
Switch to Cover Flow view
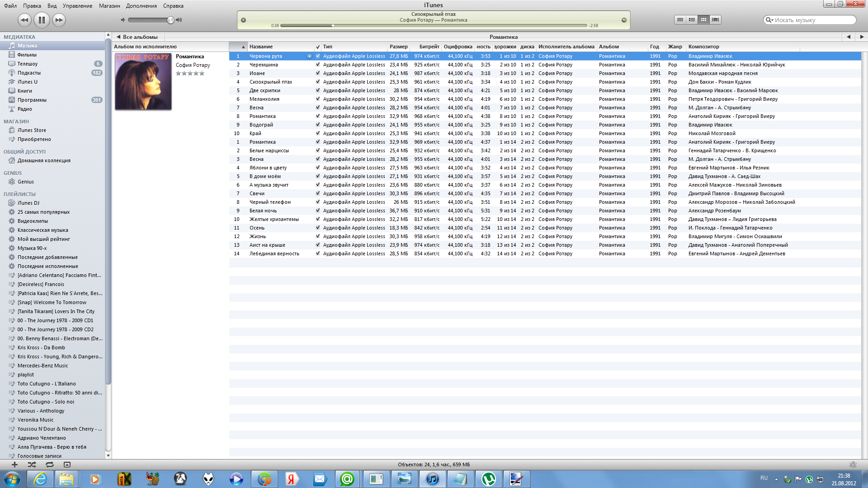[715, 20]
